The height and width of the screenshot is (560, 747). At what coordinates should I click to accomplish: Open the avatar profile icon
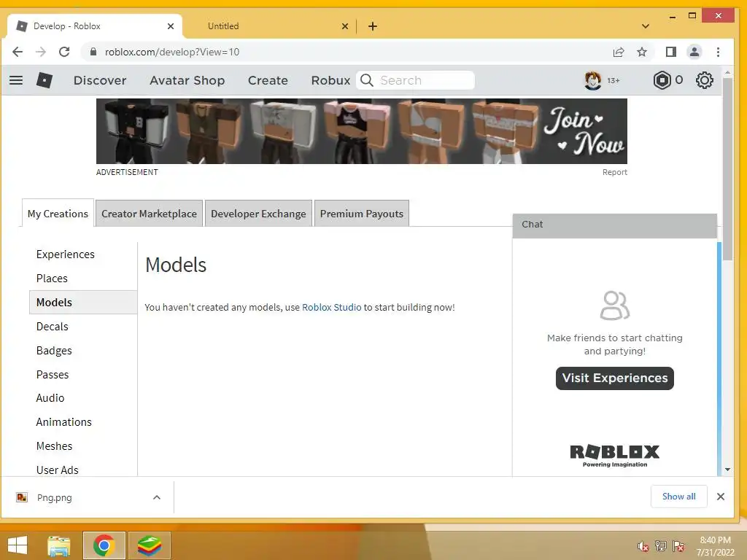[x=592, y=80]
